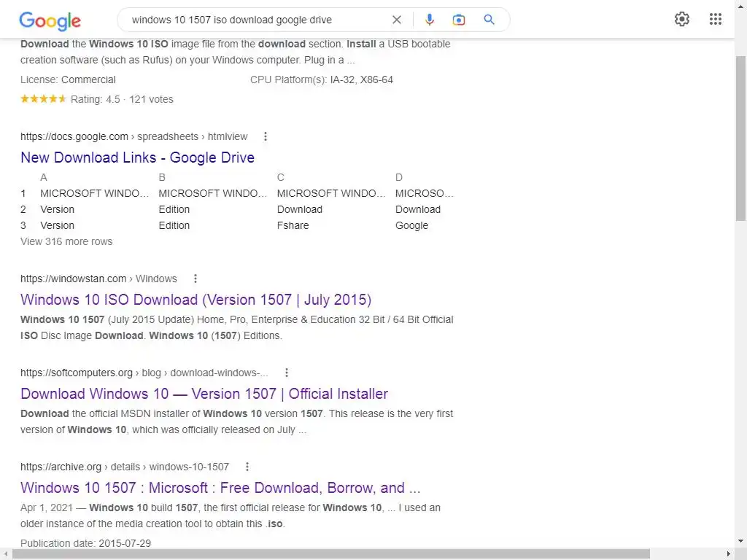The height and width of the screenshot is (560, 747).
Task: Open Download Windows 10 — Version 1507 result
Action: point(204,394)
